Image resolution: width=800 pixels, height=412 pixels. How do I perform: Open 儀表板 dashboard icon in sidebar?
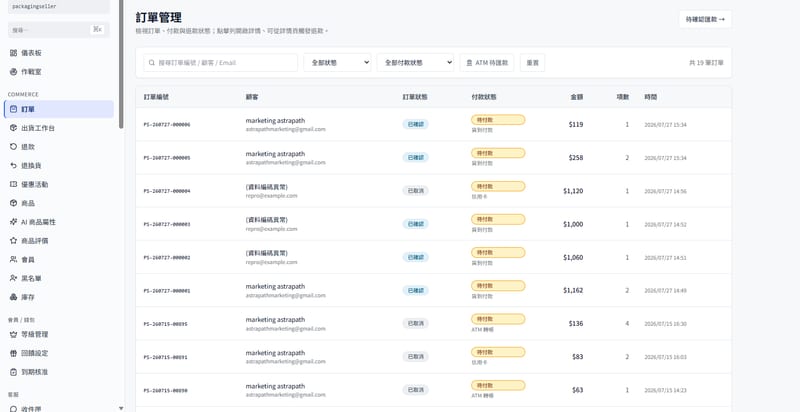pos(14,53)
